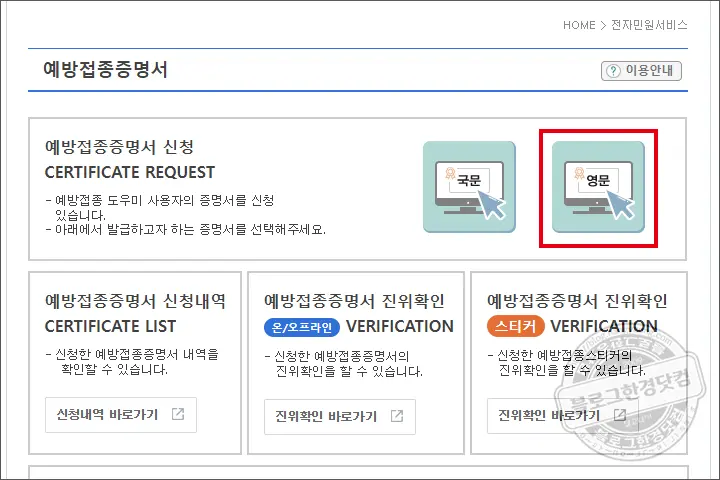Open 신청내역 바로가기 button
This screenshot has height=480, width=720.
click(x=121, y=415)
